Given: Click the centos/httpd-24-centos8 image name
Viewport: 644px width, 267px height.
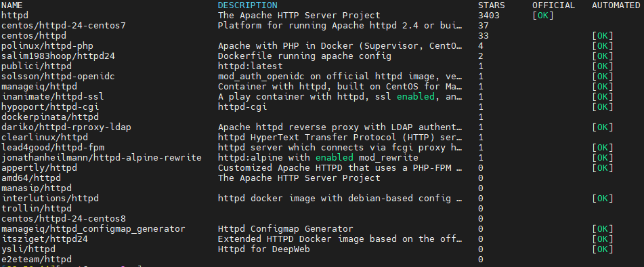Looking at the screenshot, I should tap(64, 219).
